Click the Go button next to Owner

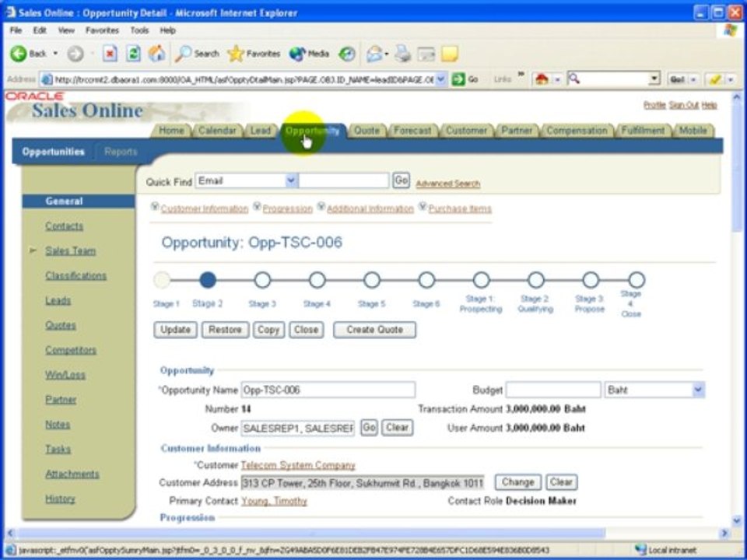(369, 428)
